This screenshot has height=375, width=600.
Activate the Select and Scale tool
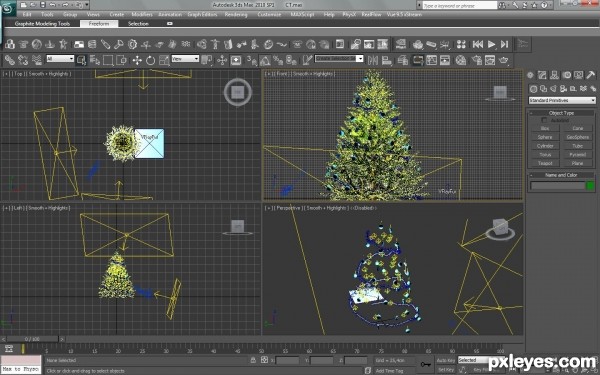point(164,60)
